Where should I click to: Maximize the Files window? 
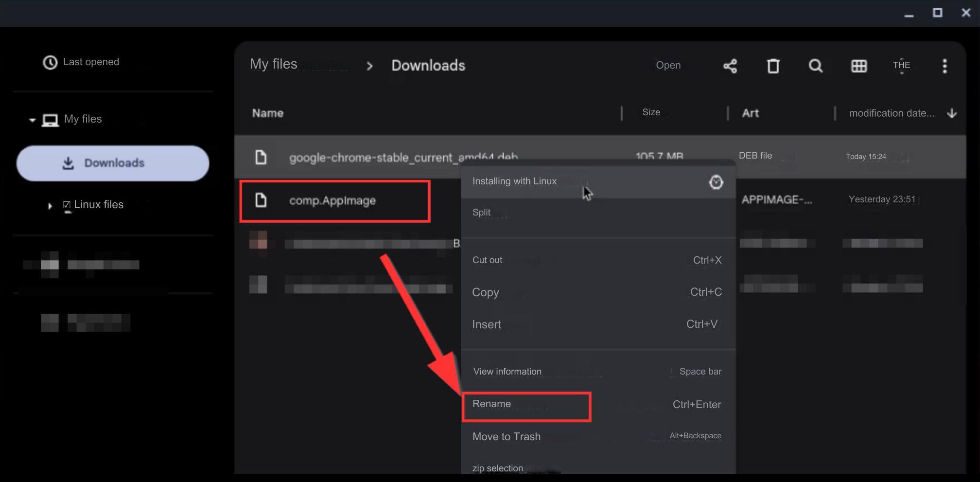tap(937, 13)
